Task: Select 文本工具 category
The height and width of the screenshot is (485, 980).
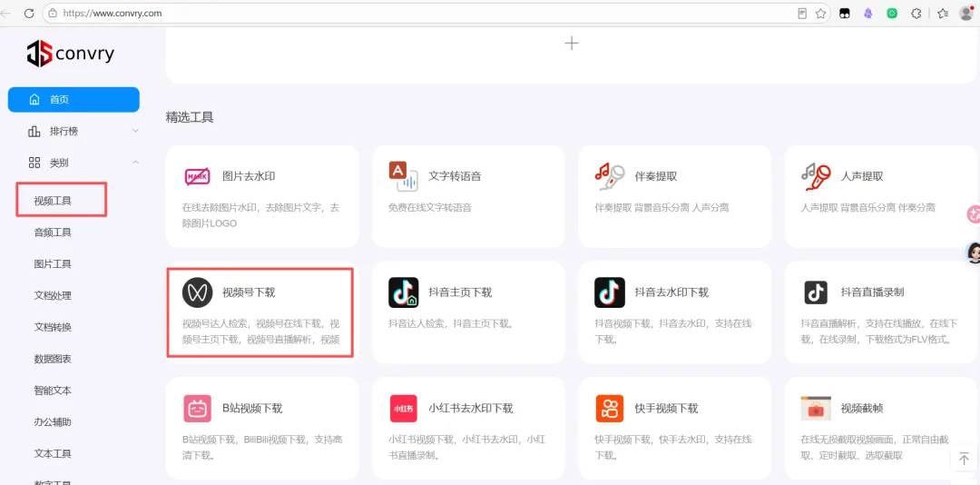Action: [x=53, y=454]
